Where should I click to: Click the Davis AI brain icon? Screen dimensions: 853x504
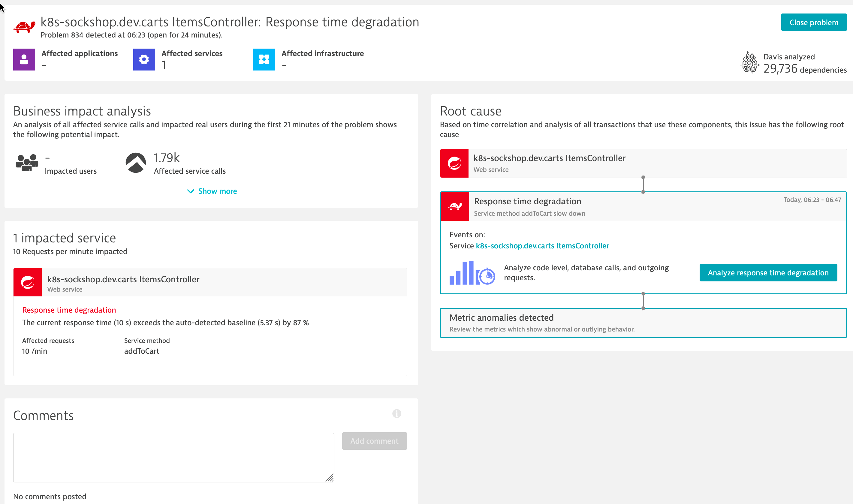pyautogui.click(x=749, y=62)
